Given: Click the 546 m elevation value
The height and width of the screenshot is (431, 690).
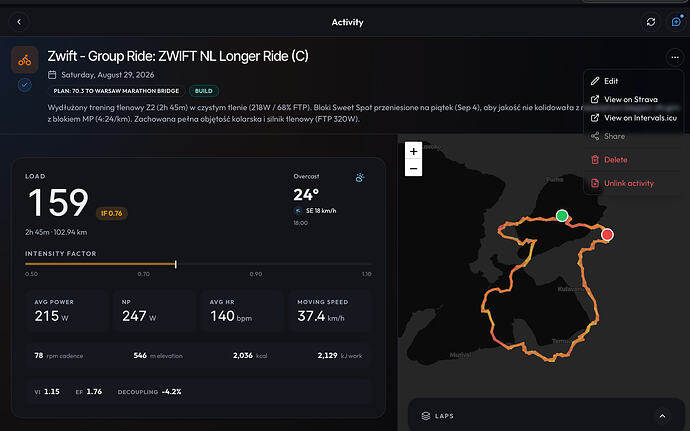Looking at the screenshot, I should point(158,356).
